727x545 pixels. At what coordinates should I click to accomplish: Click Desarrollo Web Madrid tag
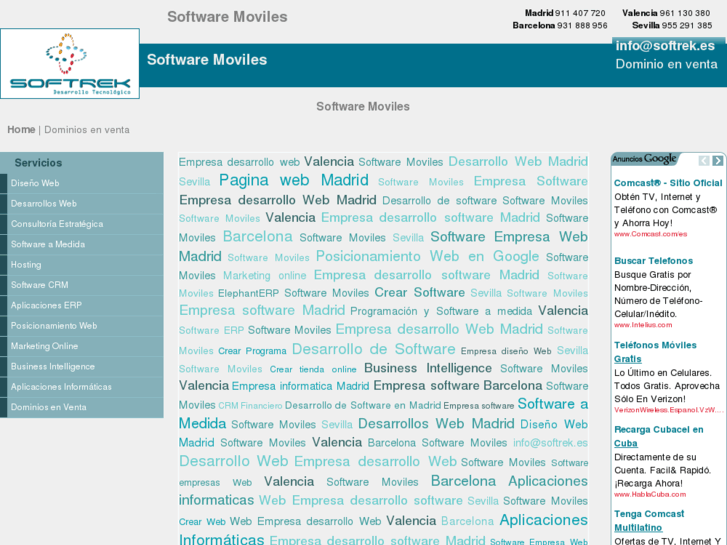pyautogui.click(x=518, y=161)
